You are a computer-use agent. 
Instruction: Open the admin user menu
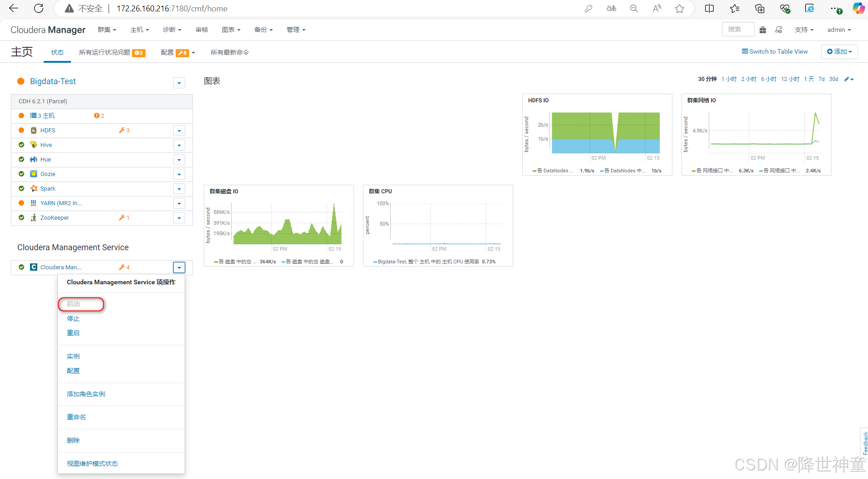click(839, 30)
